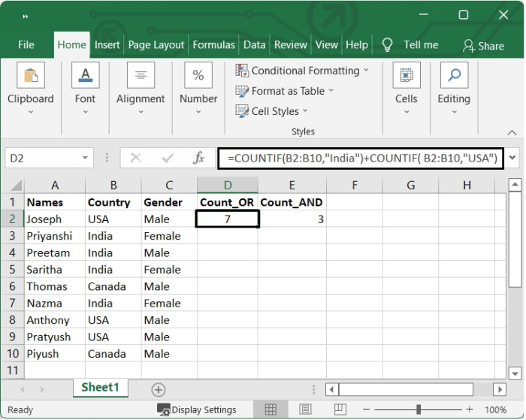Click the Number format percent icon
The height and width of the screenshot is (420, 526).
coord(198,76)
